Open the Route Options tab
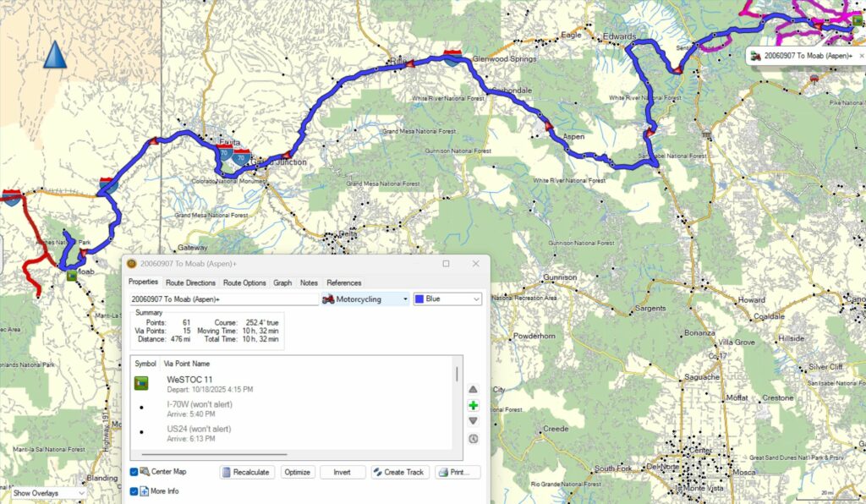Screen dimensions: 866x504 244,282
